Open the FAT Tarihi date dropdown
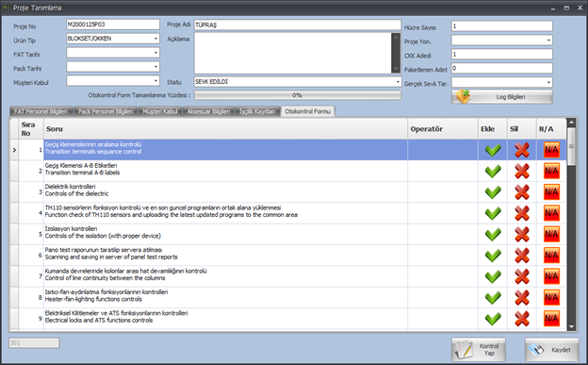 point(155,53)
